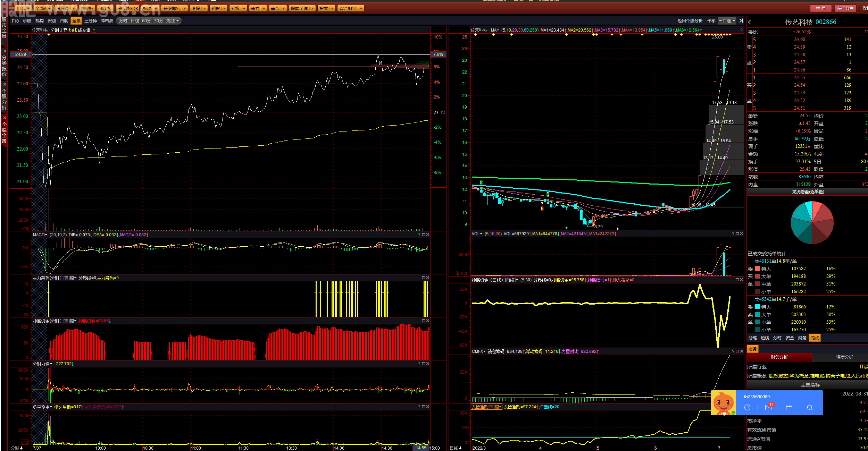Click the orange mascot avatar
Screen dimensions: 868x451
pos(724,403)
